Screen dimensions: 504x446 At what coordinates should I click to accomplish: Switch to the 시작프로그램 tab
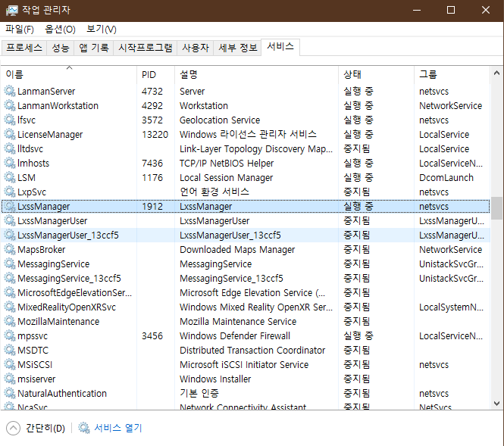[145, 48]
